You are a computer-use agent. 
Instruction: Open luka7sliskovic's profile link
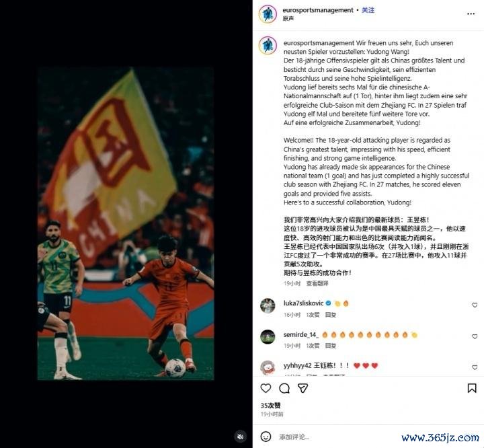(303, 303)
